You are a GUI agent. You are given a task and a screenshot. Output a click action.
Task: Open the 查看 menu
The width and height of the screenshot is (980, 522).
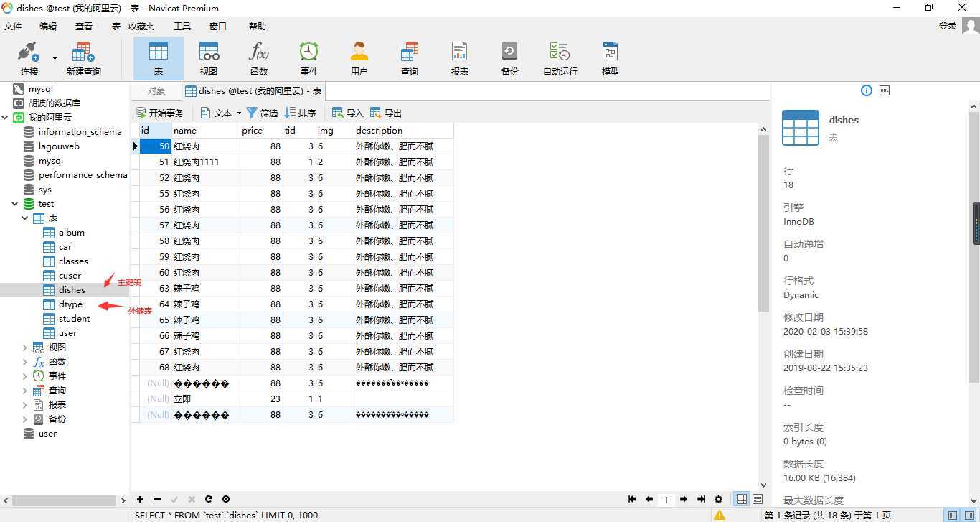(x=84, y=26)
